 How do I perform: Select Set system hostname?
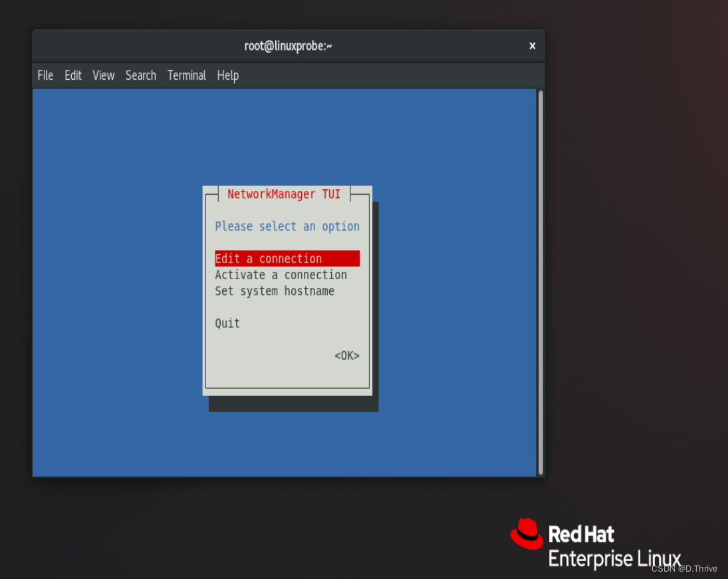point(275,291)
